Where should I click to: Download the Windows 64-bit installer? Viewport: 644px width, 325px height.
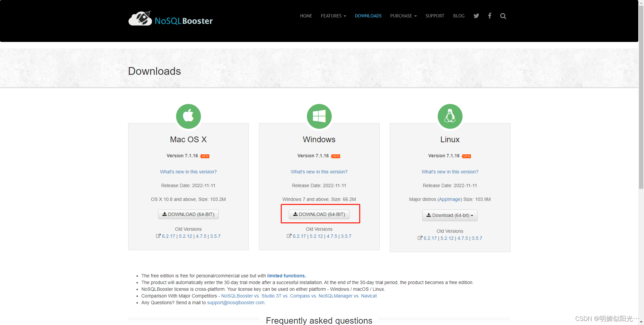pos(319,214)
